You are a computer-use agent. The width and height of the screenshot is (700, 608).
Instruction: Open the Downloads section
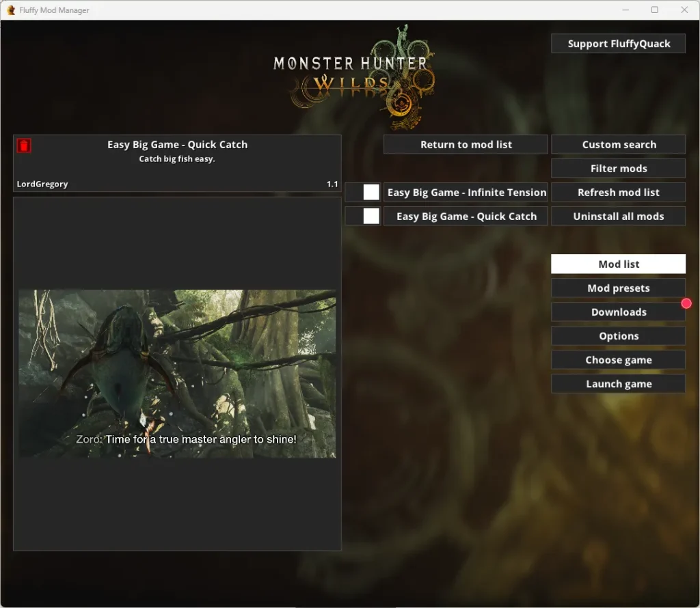click(x=618, y=312)
